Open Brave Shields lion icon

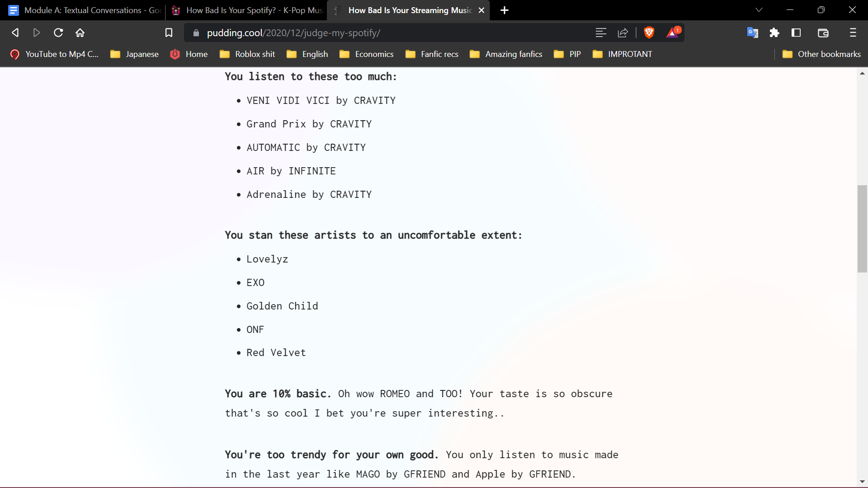pos(649,33)
